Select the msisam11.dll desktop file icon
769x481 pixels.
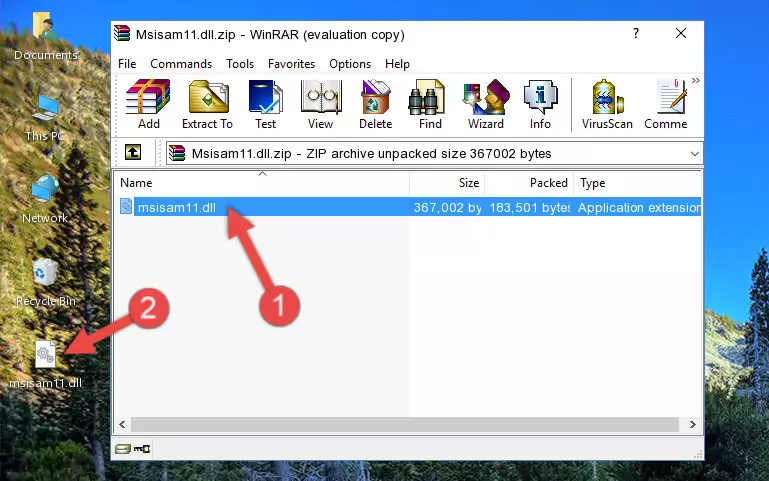pyautogui.click(x=46, y=365)
